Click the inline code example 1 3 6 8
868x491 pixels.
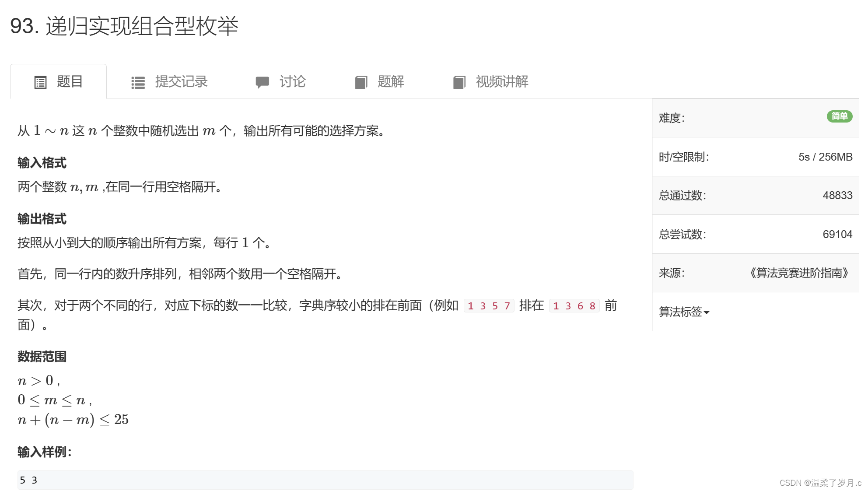574,306
